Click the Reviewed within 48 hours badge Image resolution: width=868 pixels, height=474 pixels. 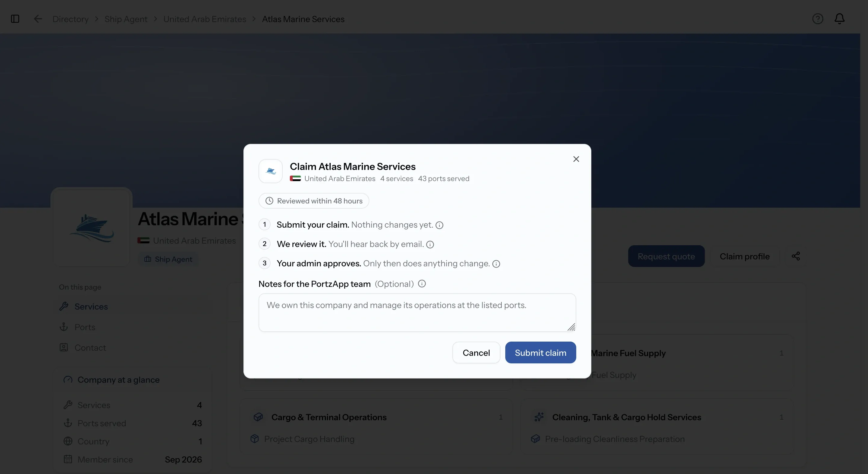click(314, 201)
